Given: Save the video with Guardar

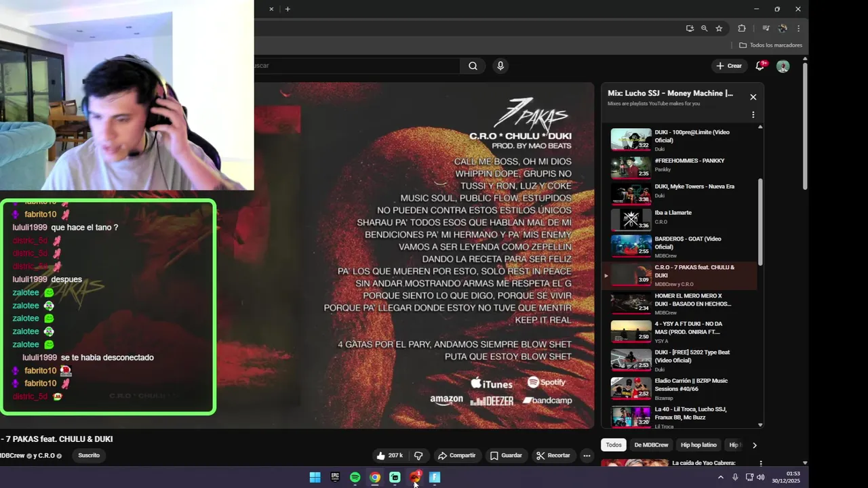Looking at the screenshot, I should [506, 455].
